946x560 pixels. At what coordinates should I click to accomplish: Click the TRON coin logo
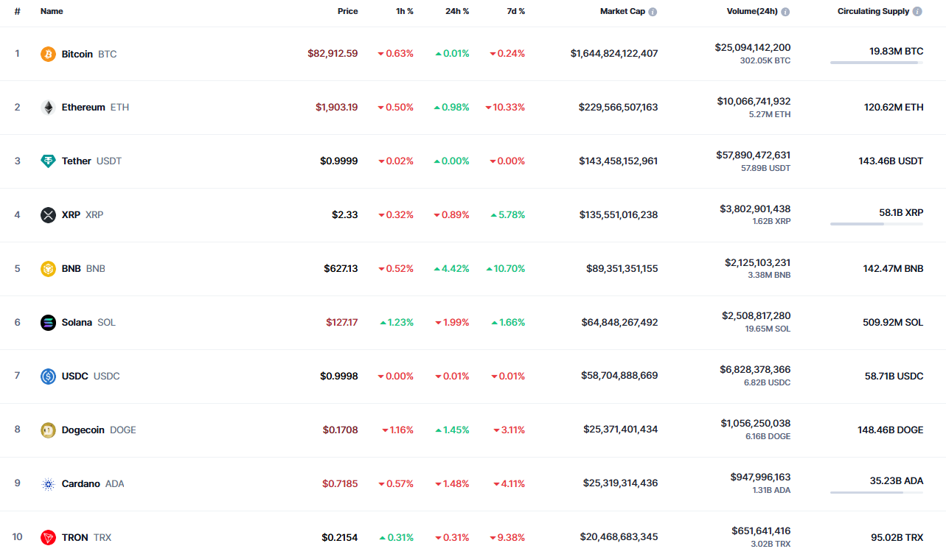coord(48,538)
